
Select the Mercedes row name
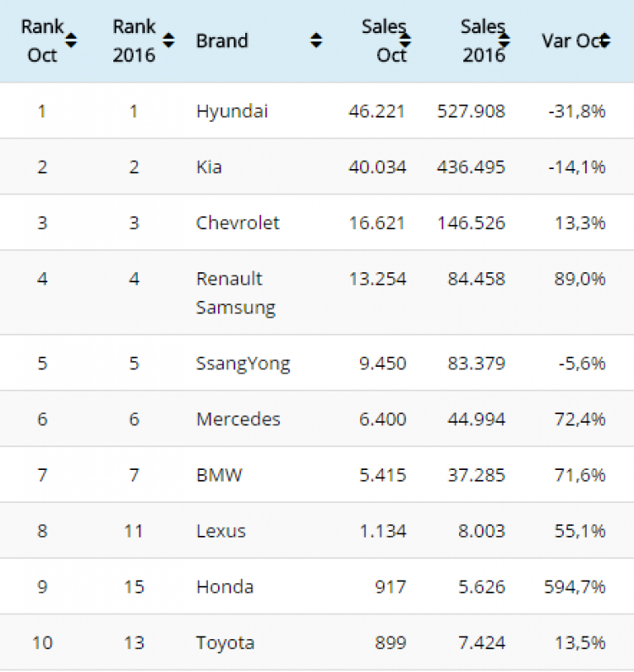[238, 419]
